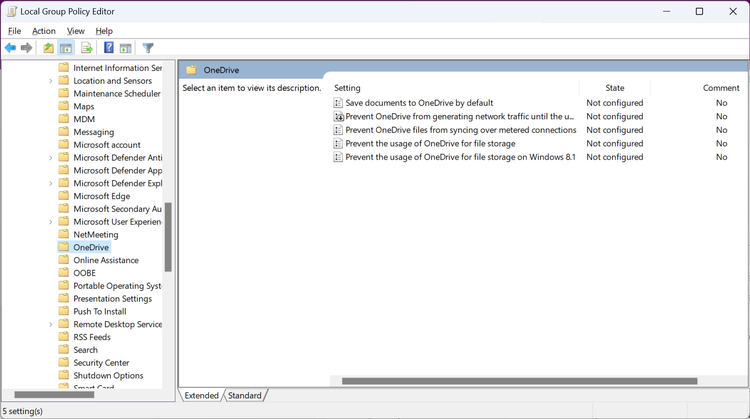Open Help via blue question mark icon
This screenshot has height=419, width=750.
click(x=109, y=48)
